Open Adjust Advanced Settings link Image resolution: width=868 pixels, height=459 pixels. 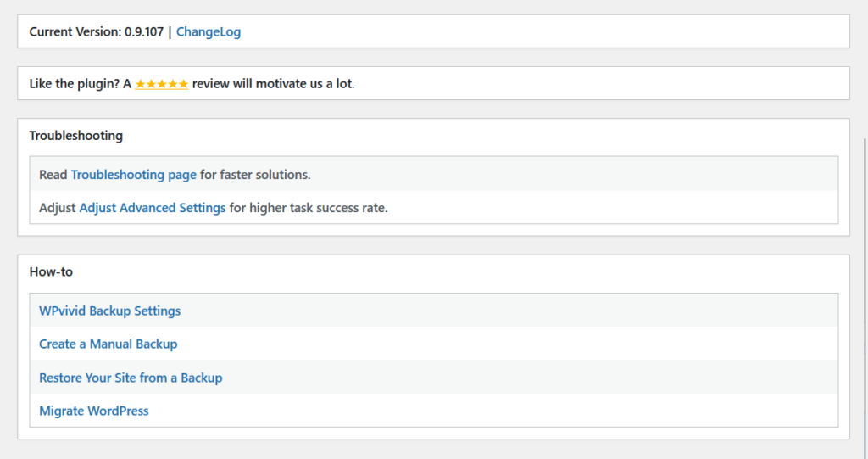click(x=153, y=208)
